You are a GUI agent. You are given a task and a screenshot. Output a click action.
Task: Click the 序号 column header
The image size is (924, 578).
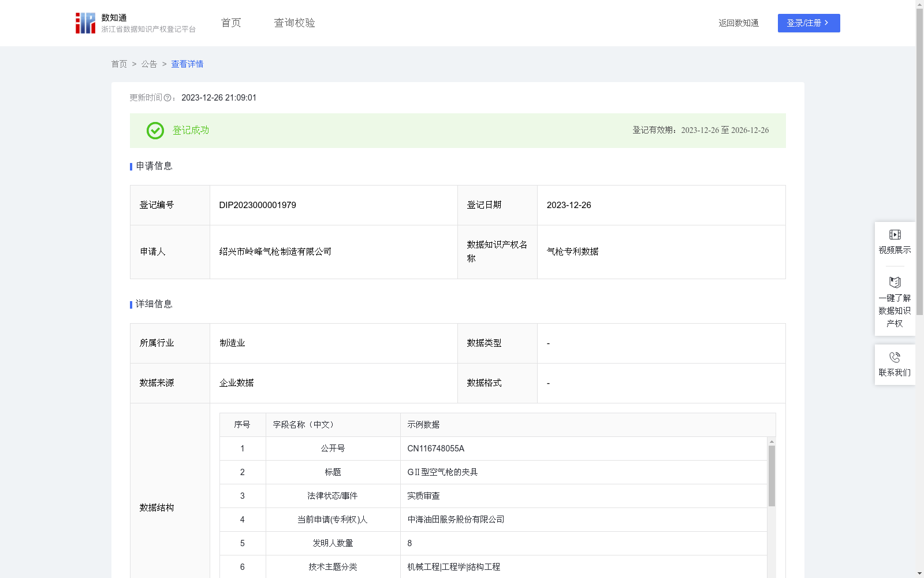(242, 425)
